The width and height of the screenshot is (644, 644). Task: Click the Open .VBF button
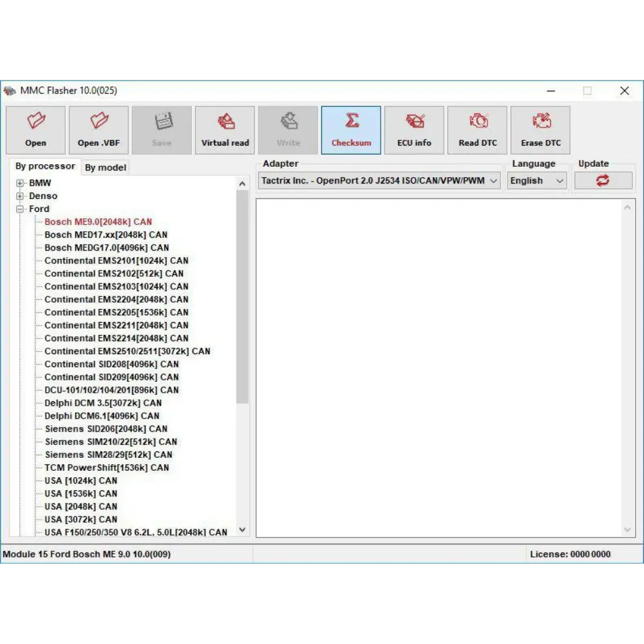pyautogui.click(x=99, y=130)
